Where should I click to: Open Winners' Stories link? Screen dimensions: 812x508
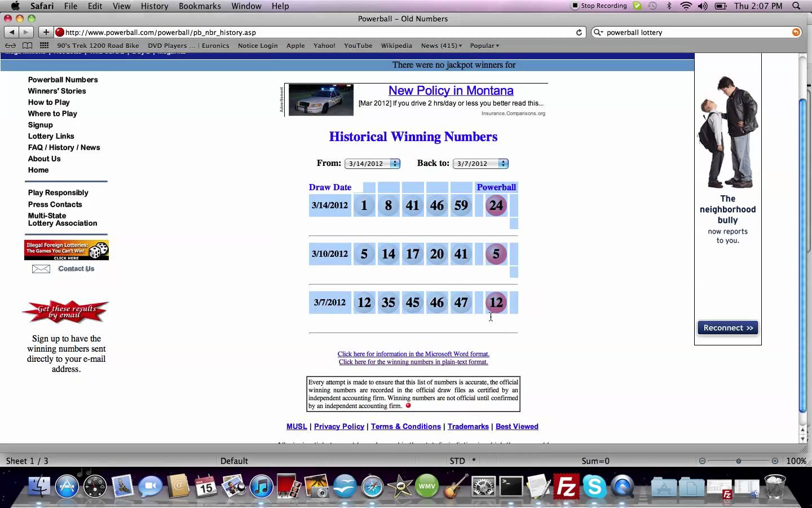[57, 91]
